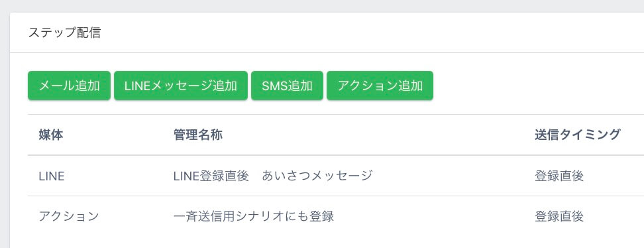Add a LINE message via LINEメッセージ追加
644x248 pixels.
coord(181,86)
